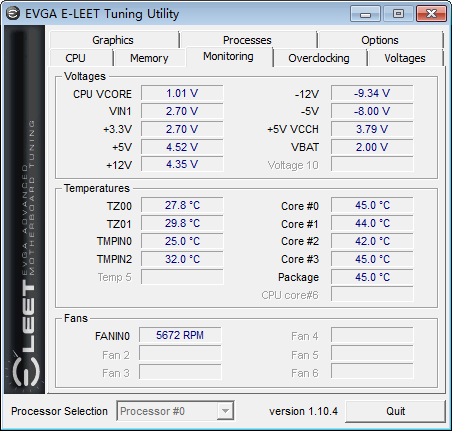Click the empty Fan 2 field

point(180,353)
